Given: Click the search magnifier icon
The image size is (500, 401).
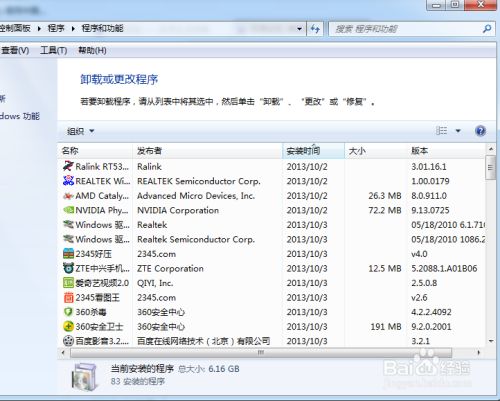Looking at the screenshot, I should click(x=487, y=29).
